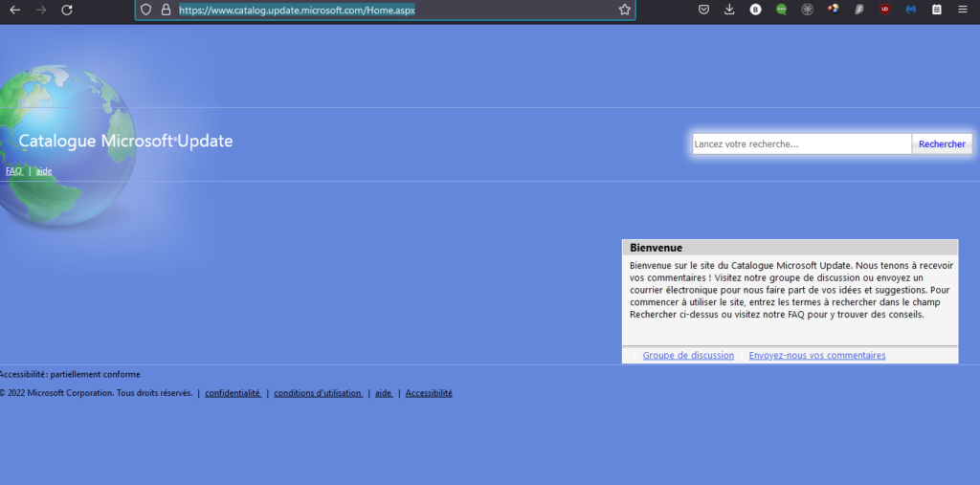
Task: Open conditions d'utilisation footer link
Action: [x=318, y=393]
